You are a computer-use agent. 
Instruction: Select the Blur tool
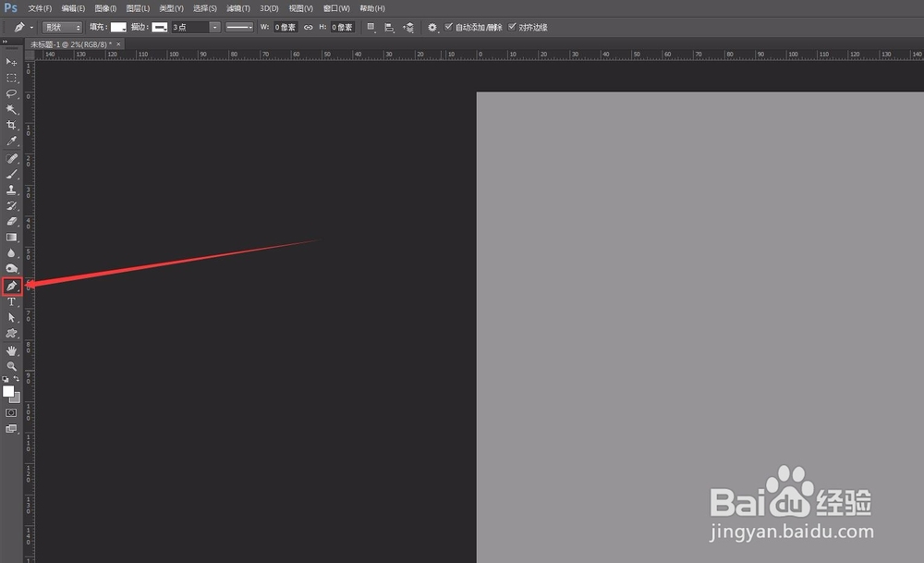click(11, 253)
